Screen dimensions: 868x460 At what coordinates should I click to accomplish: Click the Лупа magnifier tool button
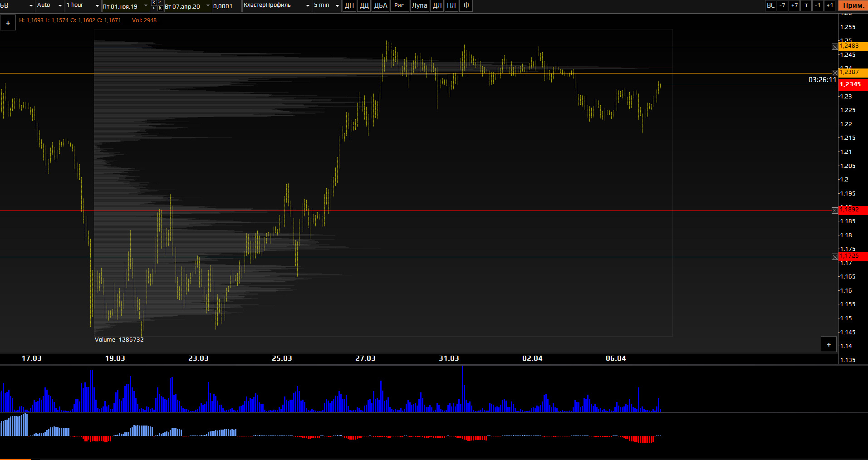pos(419,5)
